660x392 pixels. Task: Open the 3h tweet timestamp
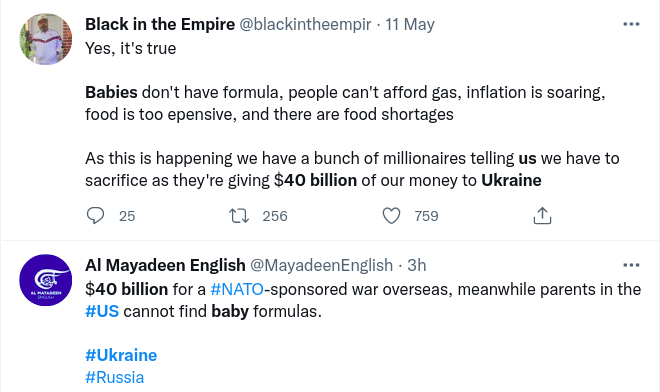[x=417, y=265]
